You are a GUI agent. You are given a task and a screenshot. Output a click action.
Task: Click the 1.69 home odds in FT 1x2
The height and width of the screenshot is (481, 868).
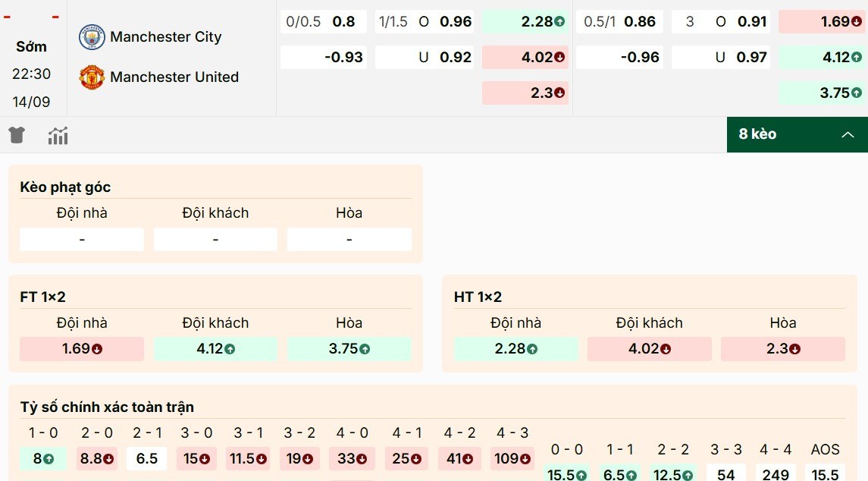[x=81, y=349]
